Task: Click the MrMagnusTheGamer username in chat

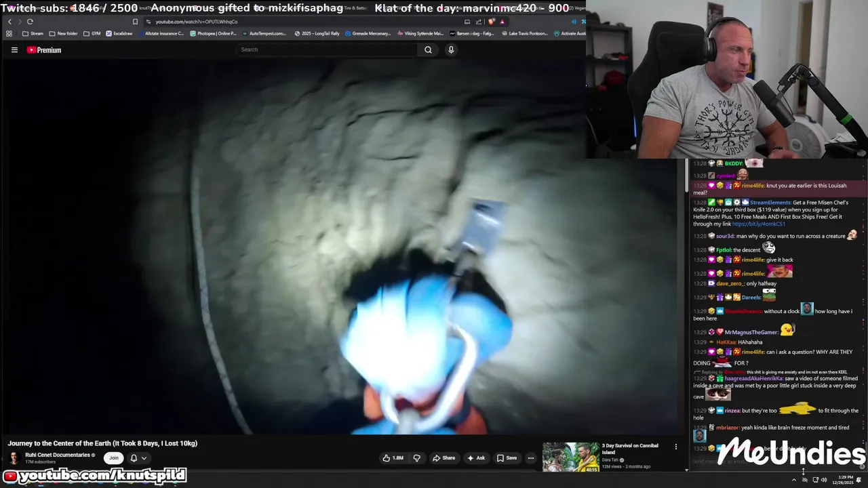Action: point(751,332)
